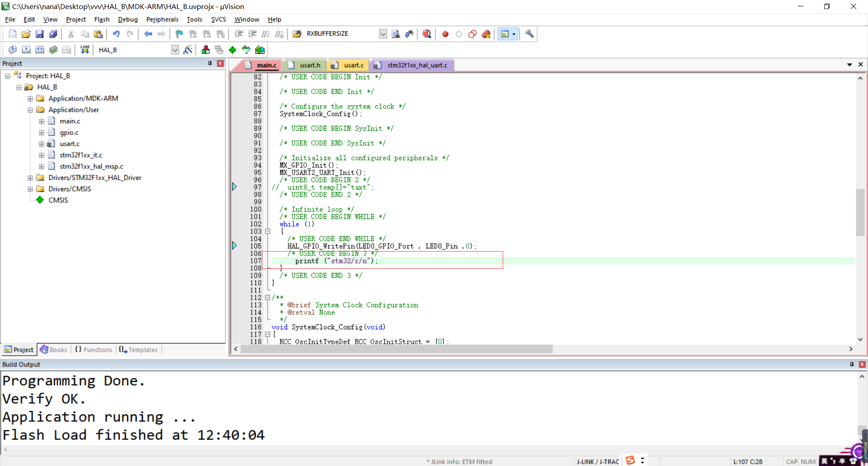868x466 pixels.
Task: Open Manage Project Items icon
Action: pos(206,50)
